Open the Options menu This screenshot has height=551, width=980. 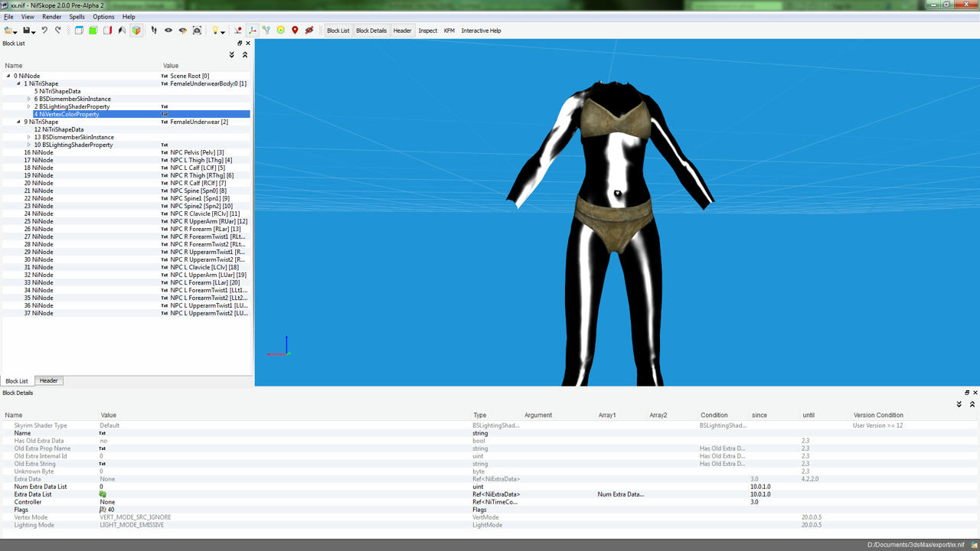click(x=103, y=17)
